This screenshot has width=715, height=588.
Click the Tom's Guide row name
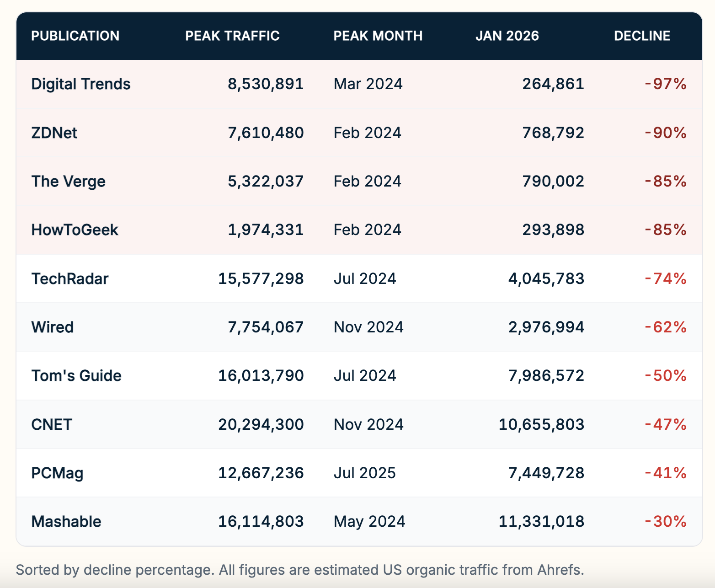click(x=76, y=376)
